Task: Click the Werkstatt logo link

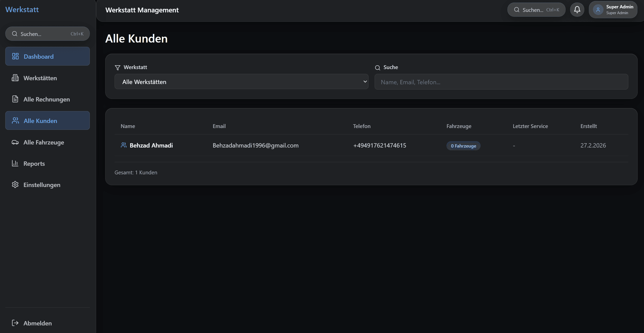Action: tap(22, 10)
